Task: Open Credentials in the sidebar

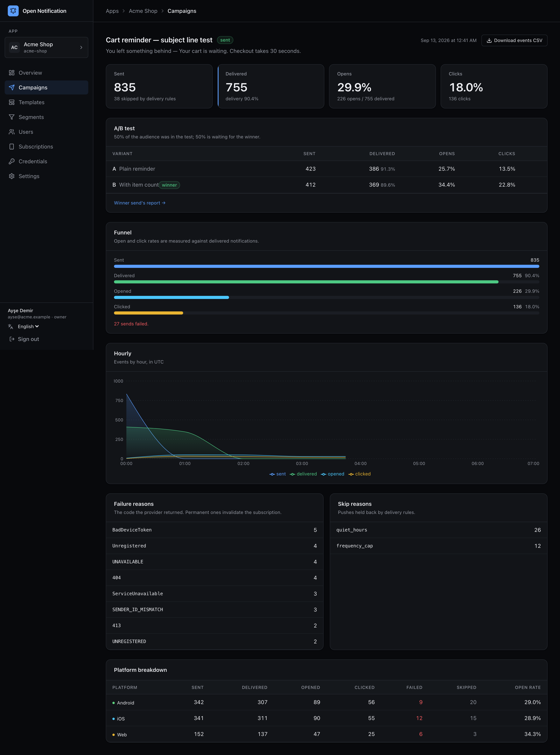Action: [x=46, y=161]
